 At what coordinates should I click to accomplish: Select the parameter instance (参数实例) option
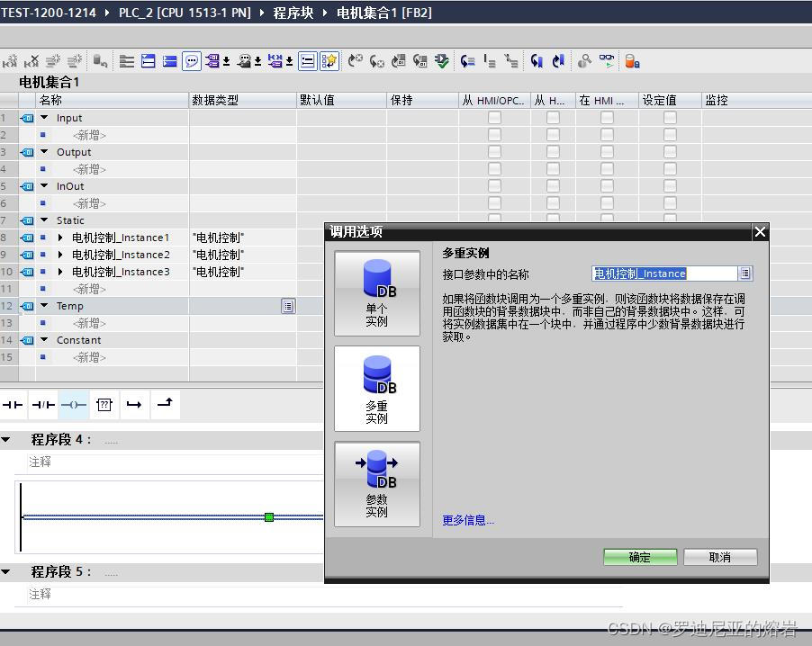coord(377,484)
